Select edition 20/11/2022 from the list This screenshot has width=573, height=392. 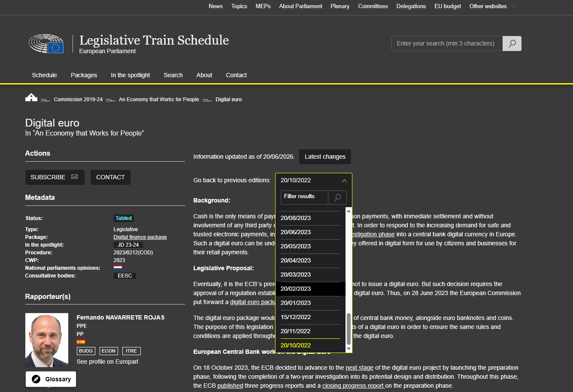pyautogui.click(x=310, y=331)
